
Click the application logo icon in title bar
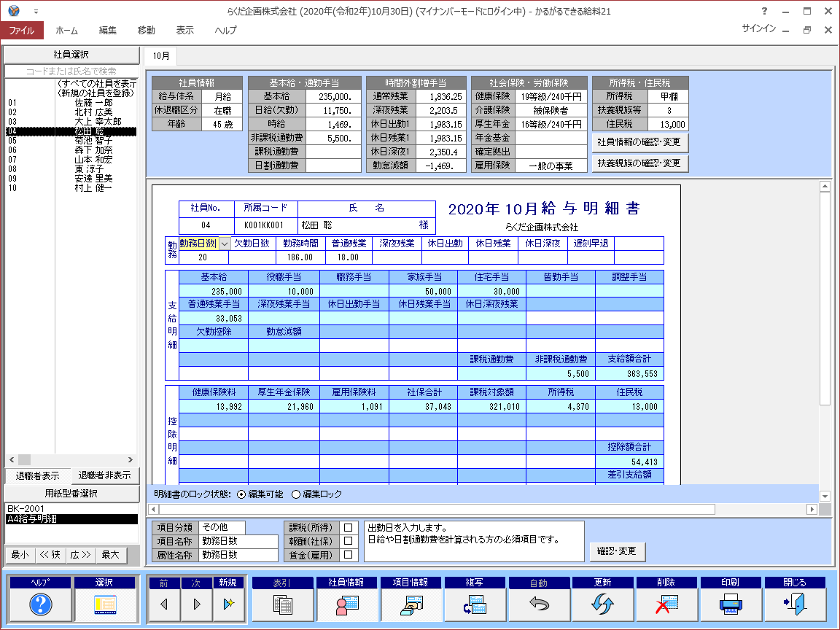14,11
